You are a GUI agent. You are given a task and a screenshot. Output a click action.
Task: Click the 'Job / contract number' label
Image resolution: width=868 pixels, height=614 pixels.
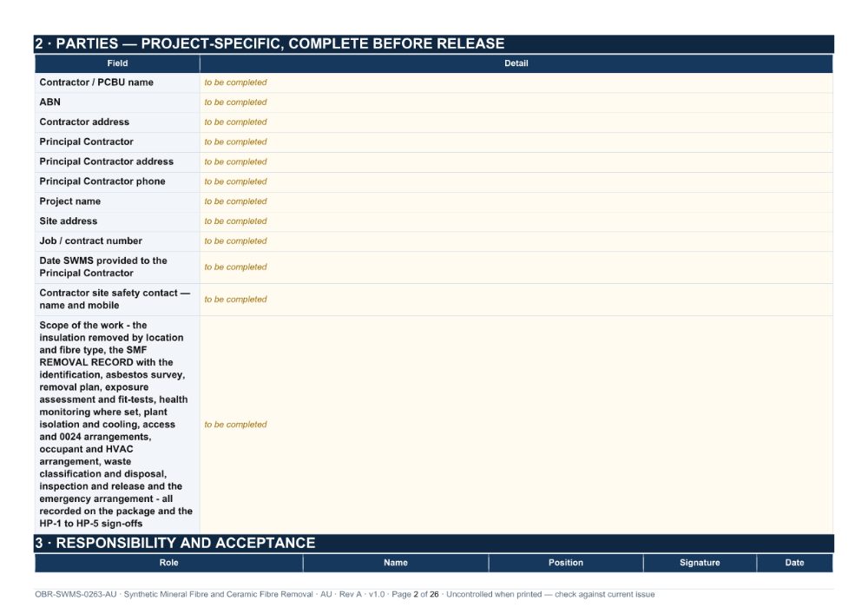tap(91, 241)
